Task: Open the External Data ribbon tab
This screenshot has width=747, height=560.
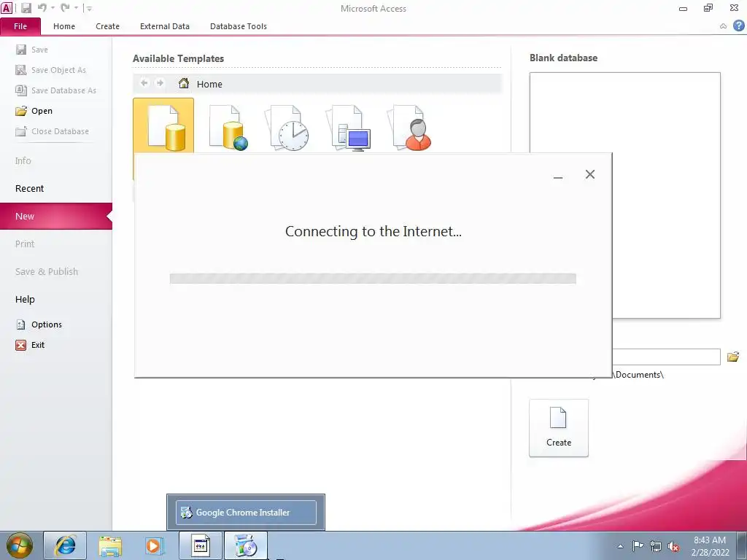Action: tap(164, 26)
